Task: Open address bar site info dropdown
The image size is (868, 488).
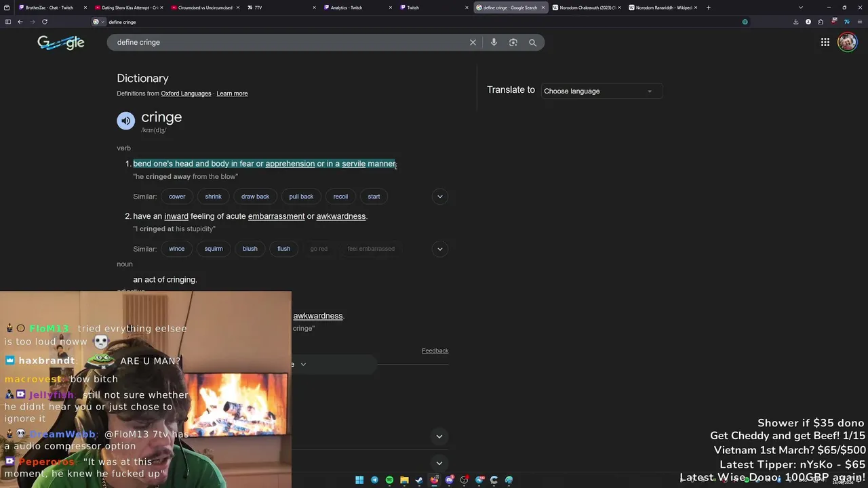Action: pyautogui.click(x=100, y=22)
